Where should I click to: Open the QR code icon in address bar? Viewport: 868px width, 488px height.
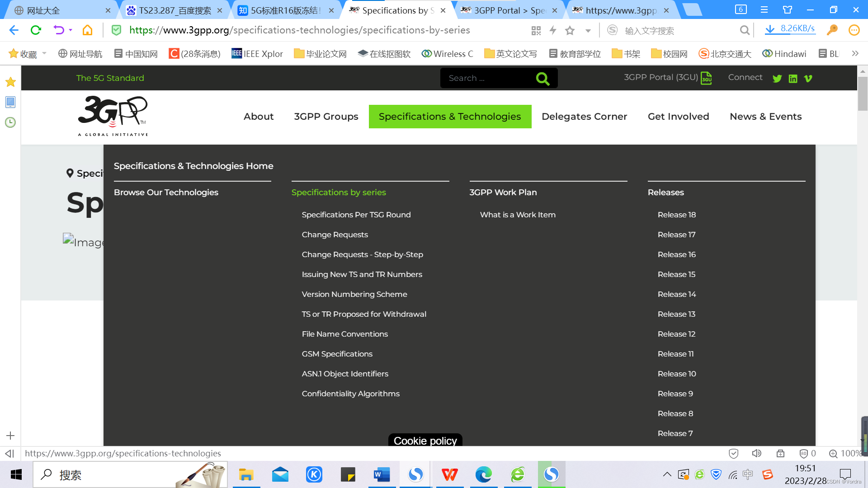(x=536, y=31)
